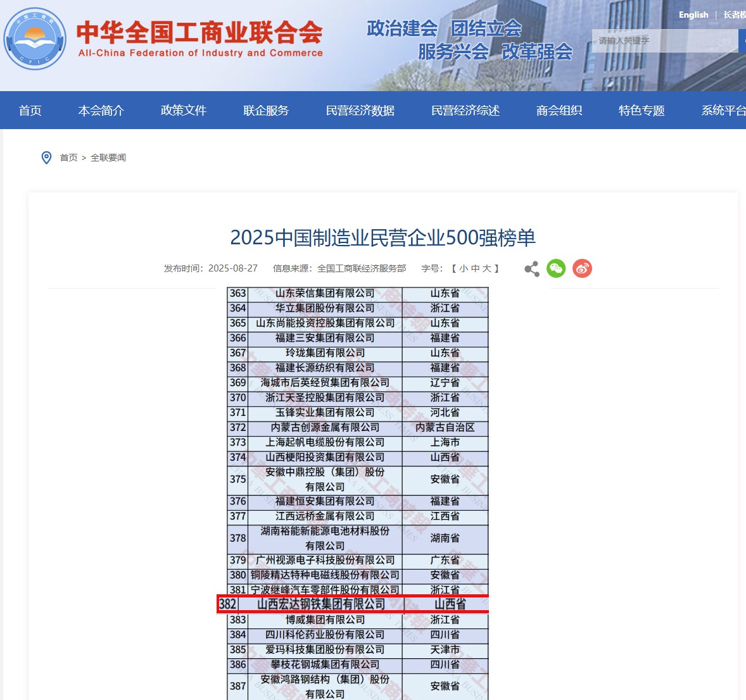Click the share icon beside font size
Image resolution: width=746 pixels, height=700 pixels.
(x=532, y=269)
